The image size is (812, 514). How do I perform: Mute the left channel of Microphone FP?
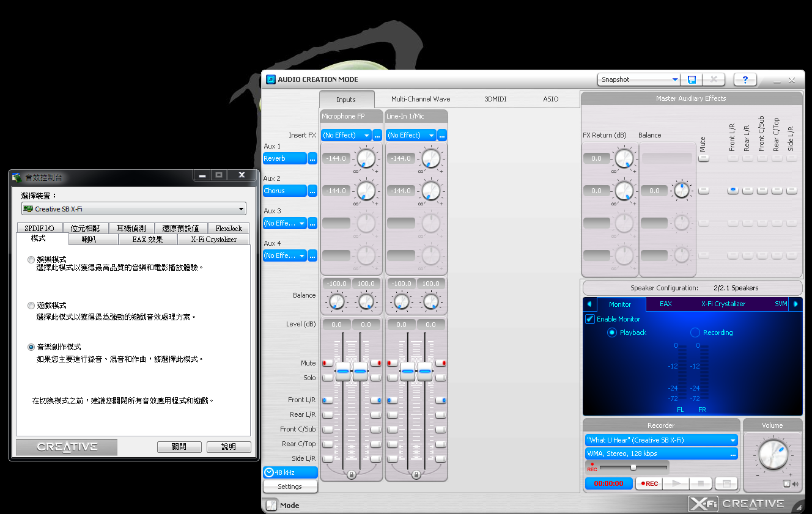coord(328,363)
